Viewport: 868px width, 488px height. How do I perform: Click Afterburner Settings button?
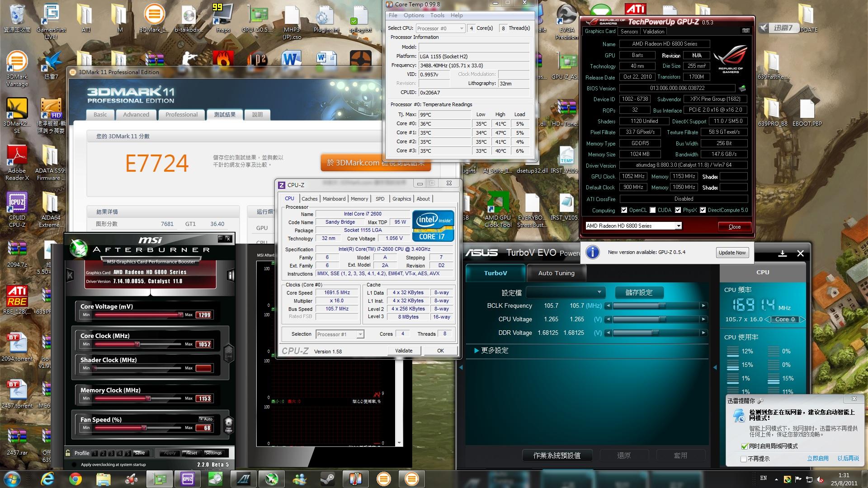tap(213, 453)
